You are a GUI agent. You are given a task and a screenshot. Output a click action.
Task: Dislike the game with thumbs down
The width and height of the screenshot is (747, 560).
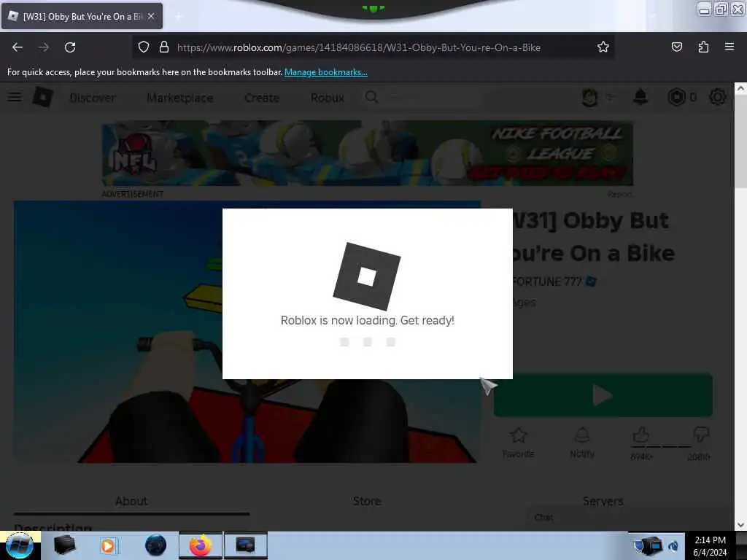click(701, 434)
